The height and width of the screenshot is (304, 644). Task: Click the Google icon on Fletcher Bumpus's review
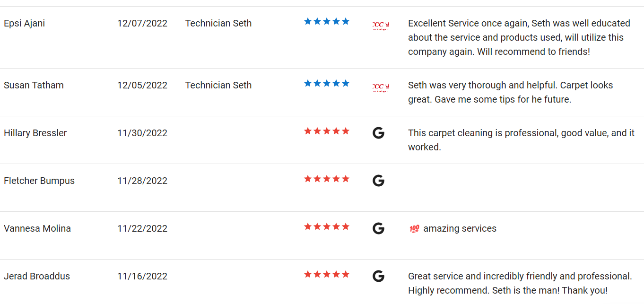(x=378, y=181)
